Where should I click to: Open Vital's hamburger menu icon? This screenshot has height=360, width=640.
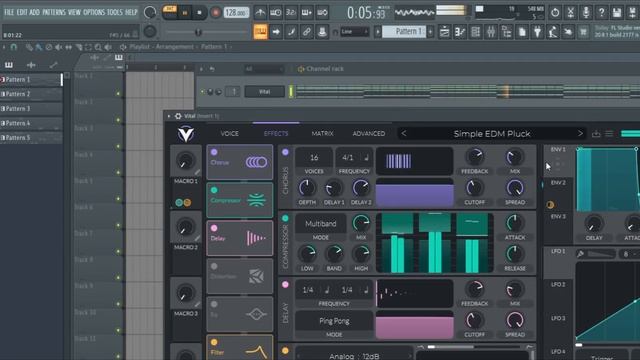point(609,134)
